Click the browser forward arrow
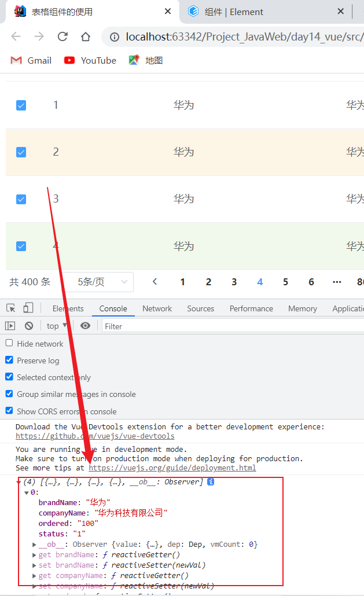 point(39,36)
